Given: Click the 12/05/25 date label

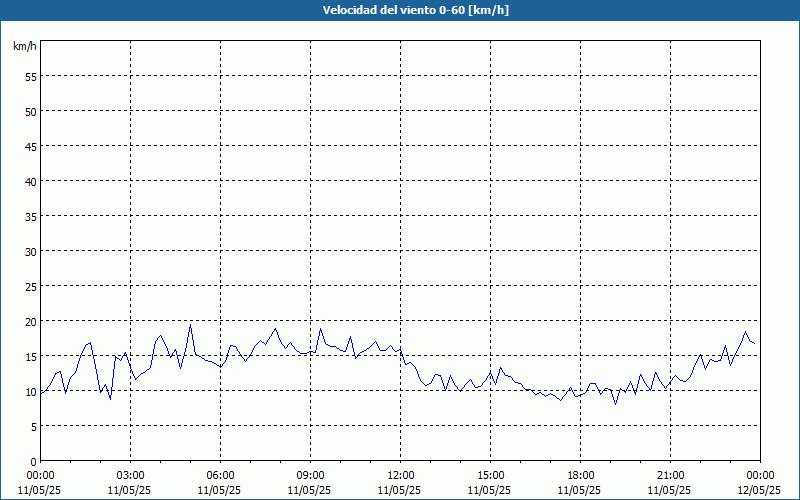Looking at the screenshot, I should point(760,490).
